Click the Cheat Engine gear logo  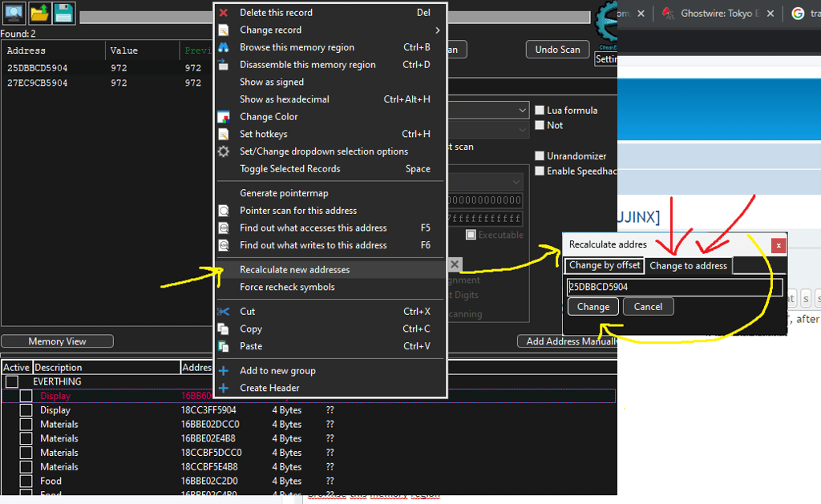pos(606,22)
